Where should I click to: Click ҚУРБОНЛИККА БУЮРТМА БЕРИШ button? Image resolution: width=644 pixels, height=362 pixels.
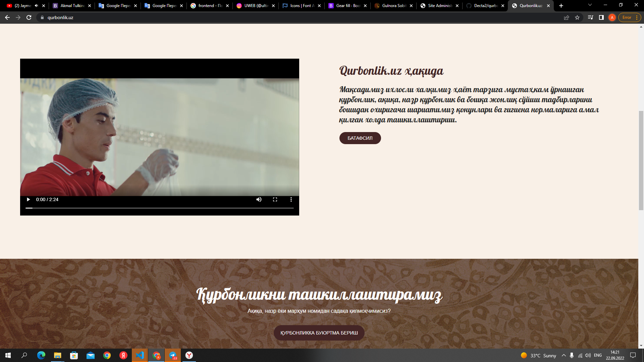pyautogui.click(x=319, y=333)
